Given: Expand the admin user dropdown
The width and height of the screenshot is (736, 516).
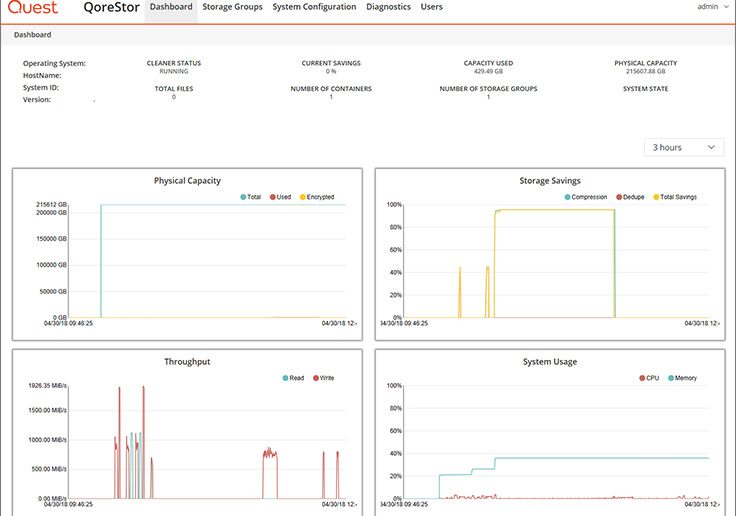Looking at the screenshot, I should 713,7.
